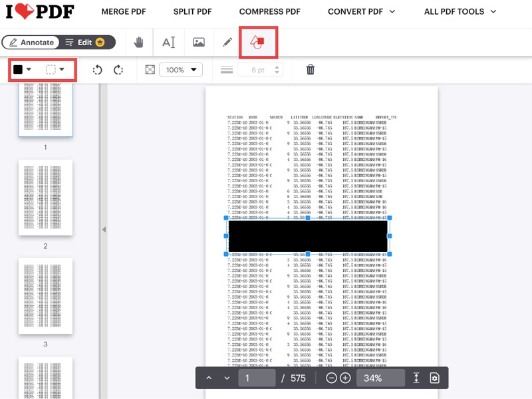
Task: Open the 100% opacity dropdown
Action: [181, 70]
